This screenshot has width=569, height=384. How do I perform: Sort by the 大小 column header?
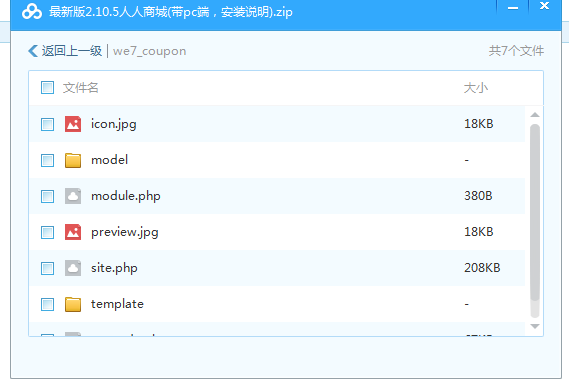(x=476, y=87)
